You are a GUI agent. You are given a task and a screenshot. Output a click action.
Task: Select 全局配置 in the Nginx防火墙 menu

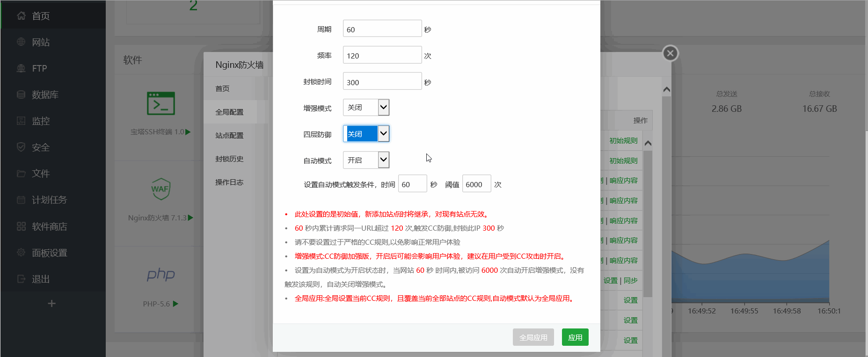[x=229, y=112]
